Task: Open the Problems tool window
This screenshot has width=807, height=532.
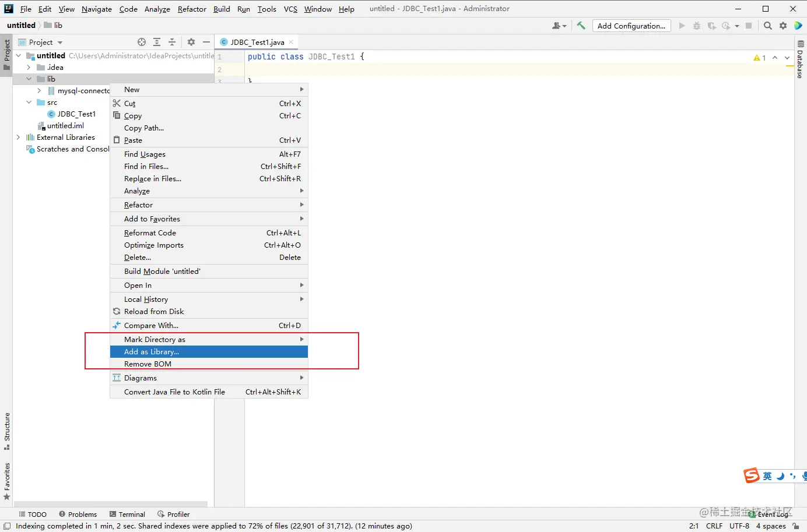Action: pyautogui.click(x=78, y=514)
